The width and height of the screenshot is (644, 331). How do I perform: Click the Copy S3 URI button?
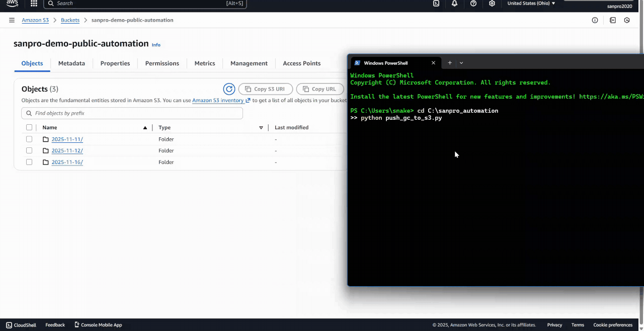pos(265,89)
